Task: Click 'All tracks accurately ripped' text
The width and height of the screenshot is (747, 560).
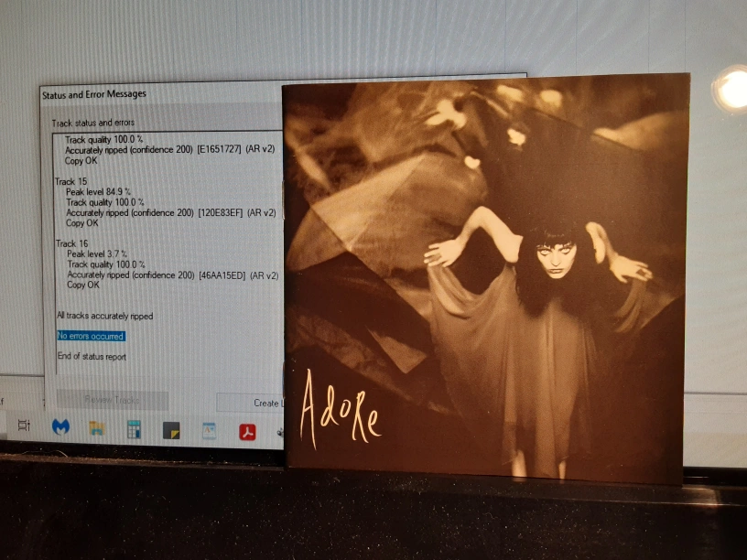Action: 104,316
